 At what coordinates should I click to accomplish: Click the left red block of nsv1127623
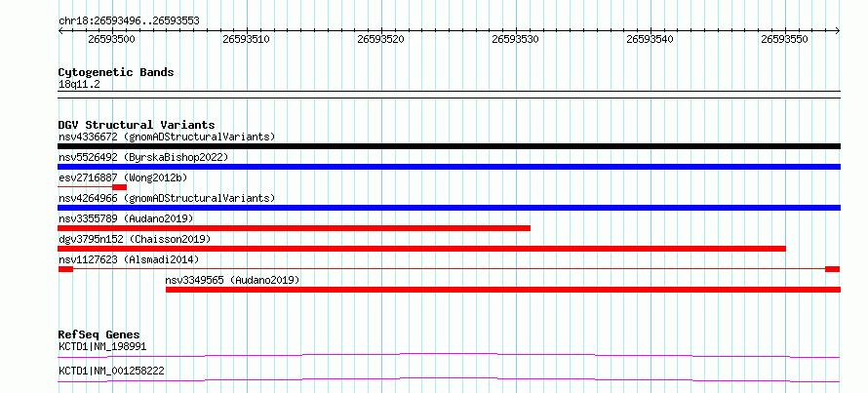(x=65, y=269)
